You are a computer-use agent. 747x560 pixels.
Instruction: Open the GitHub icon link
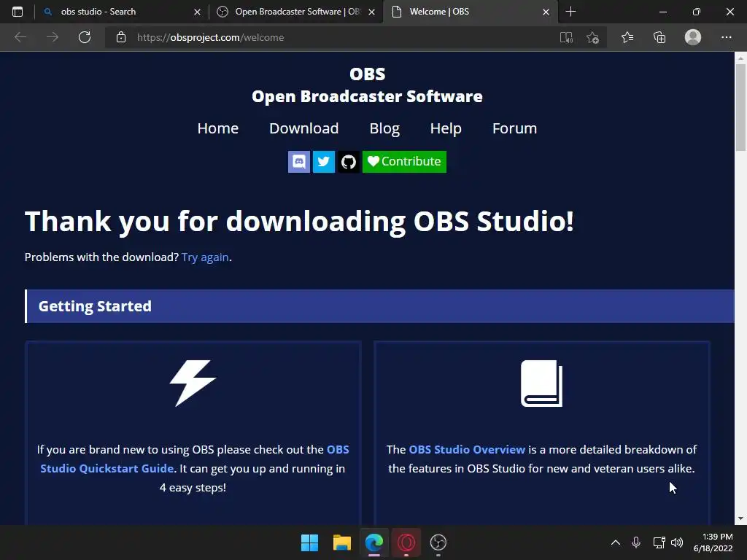coord(348,162)
